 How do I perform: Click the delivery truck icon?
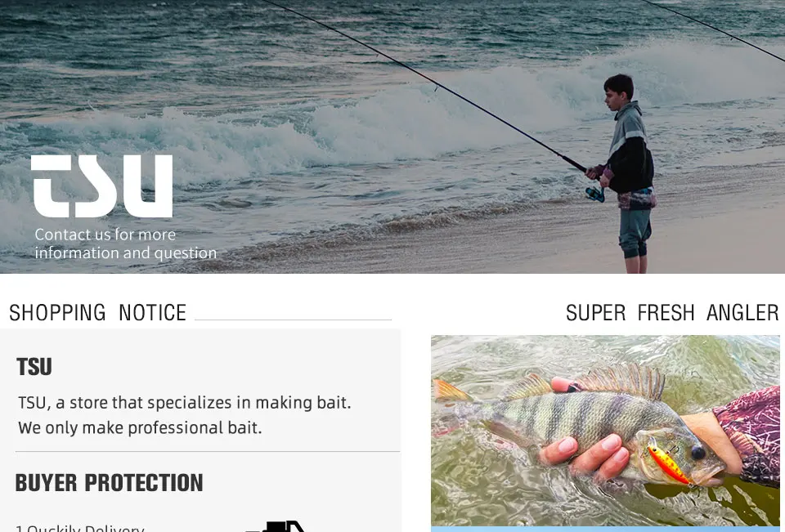click(276, 526)
